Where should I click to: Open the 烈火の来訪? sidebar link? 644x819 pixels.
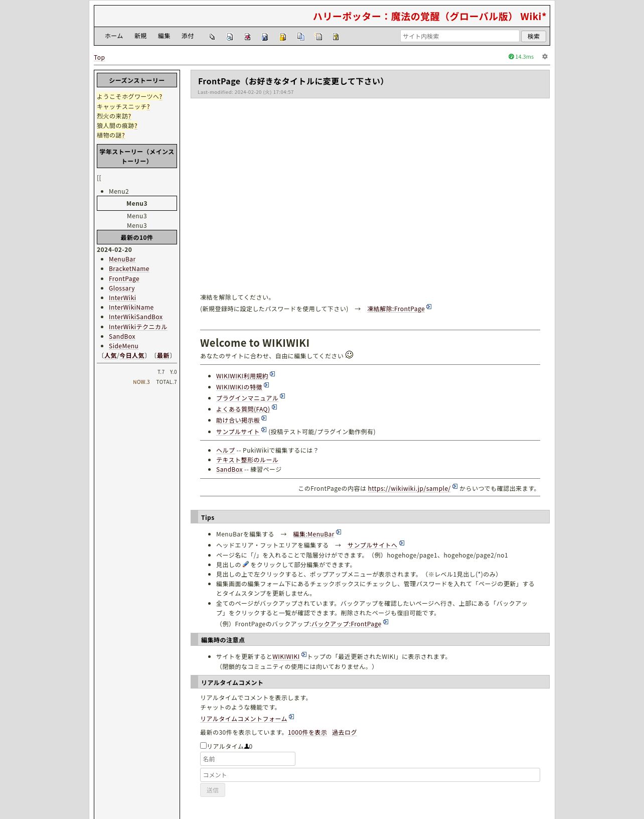114,116
